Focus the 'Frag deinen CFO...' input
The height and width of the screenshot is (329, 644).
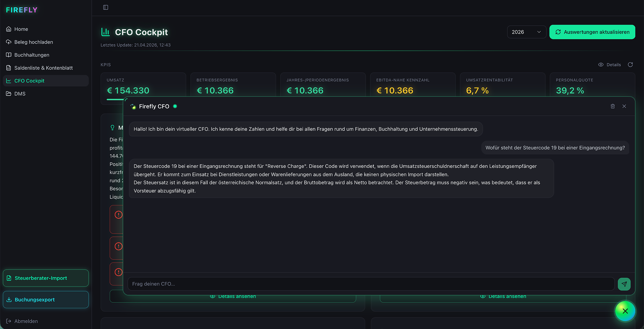[x=371, y=284]
